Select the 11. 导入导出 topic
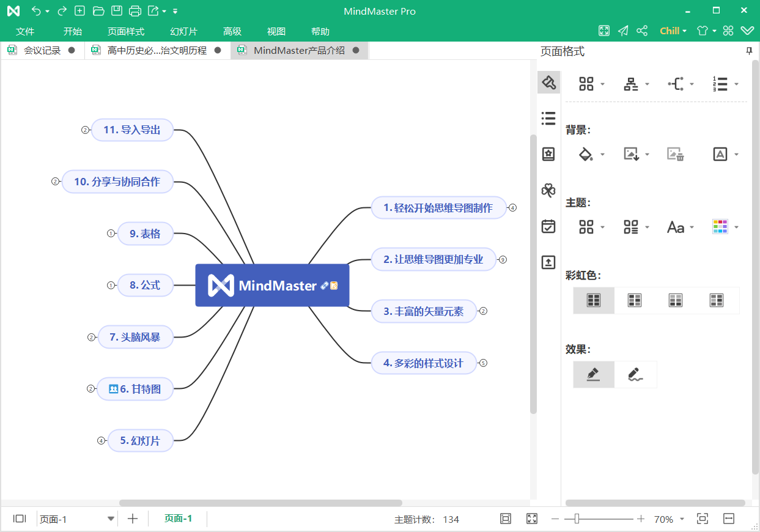 [x=132, y=130]
